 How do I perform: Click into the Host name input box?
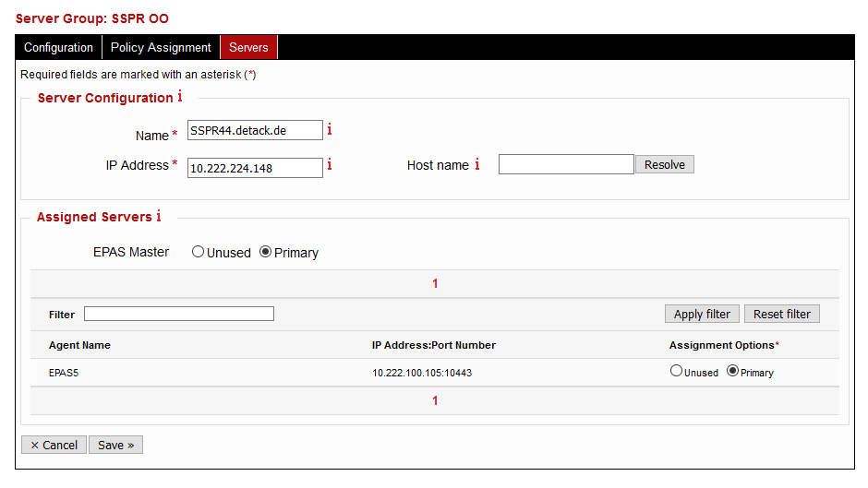coord(566,164)
